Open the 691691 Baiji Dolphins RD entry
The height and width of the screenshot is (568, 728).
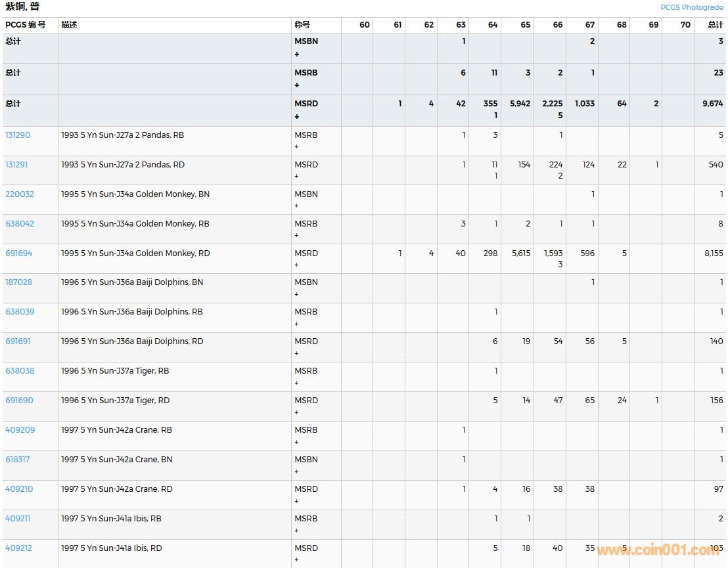click(x=18, y=341)
